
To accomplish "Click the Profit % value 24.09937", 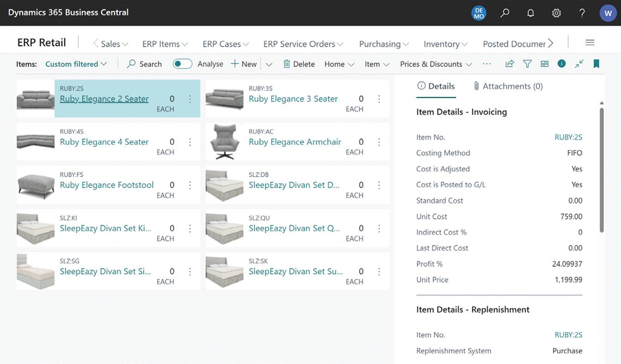I will tap(567, 264).
